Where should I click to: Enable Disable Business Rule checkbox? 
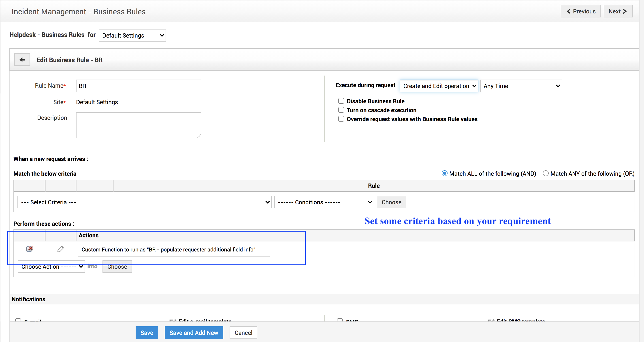coord(341,101)
